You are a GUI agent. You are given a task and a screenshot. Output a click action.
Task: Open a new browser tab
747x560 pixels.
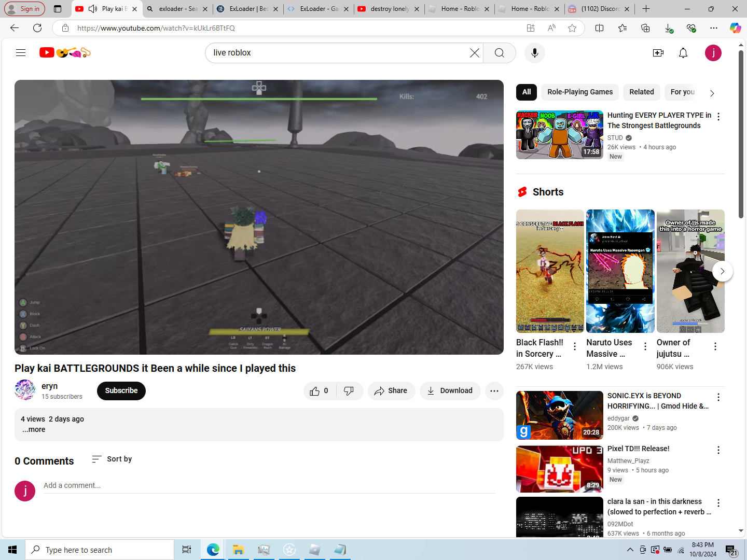click(646, 9)
